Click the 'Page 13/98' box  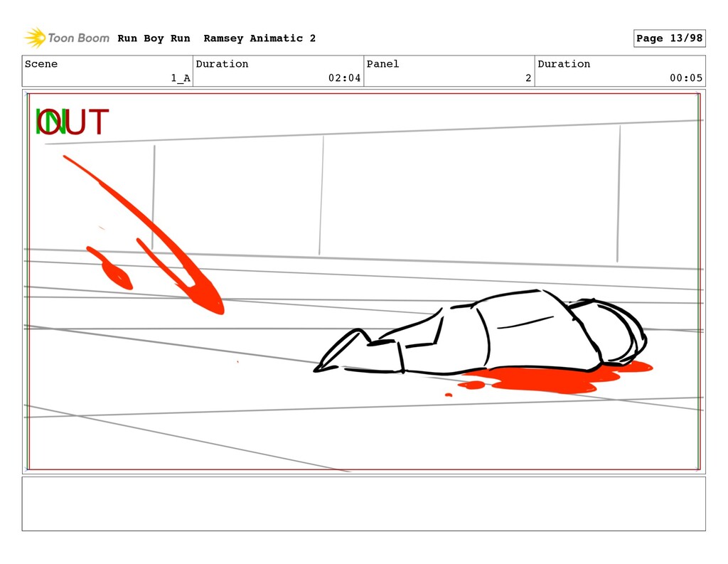pyautogui.click(x=669, y=38)
